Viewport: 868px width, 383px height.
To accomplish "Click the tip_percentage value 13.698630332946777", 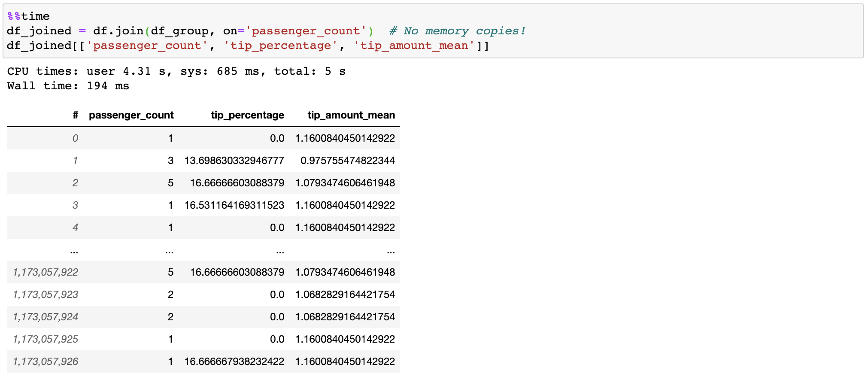I will [234, 161].
